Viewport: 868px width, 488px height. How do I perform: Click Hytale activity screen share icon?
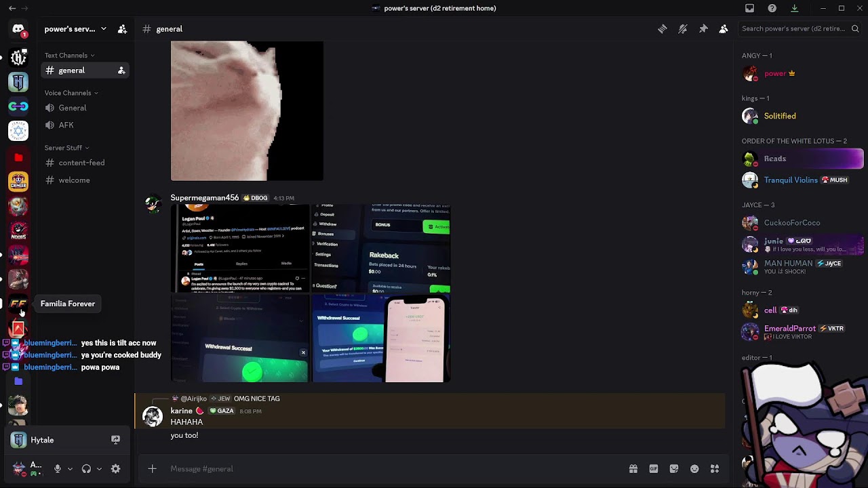tap(115, 440)
